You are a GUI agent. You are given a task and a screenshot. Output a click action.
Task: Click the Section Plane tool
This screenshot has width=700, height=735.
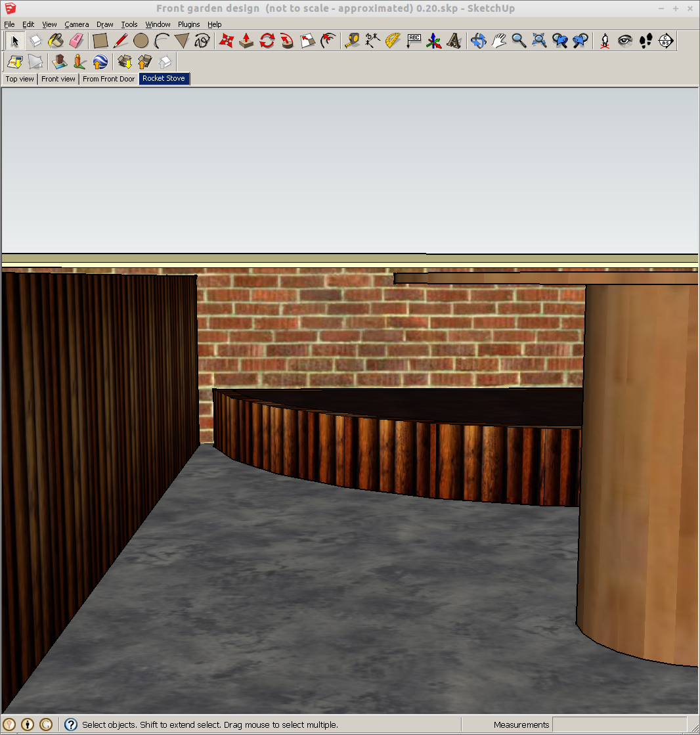click(666, 41)
